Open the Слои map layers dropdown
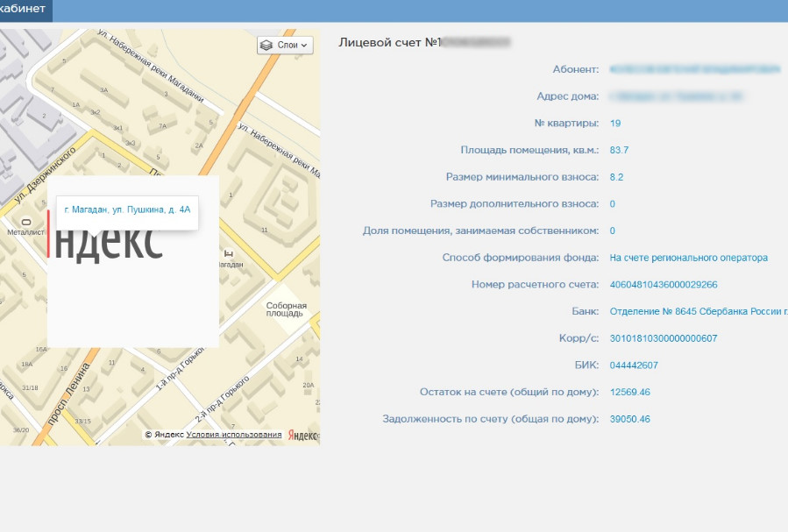The height and width of the screenshot is (532, 788). click(x=285, y=45)
